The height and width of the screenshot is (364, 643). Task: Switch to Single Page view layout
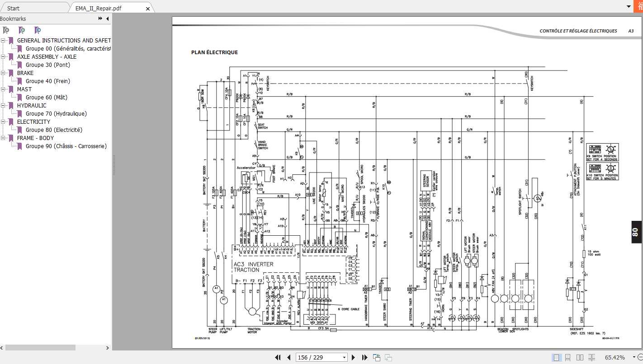pyautogui.click(x=557, y=357)
